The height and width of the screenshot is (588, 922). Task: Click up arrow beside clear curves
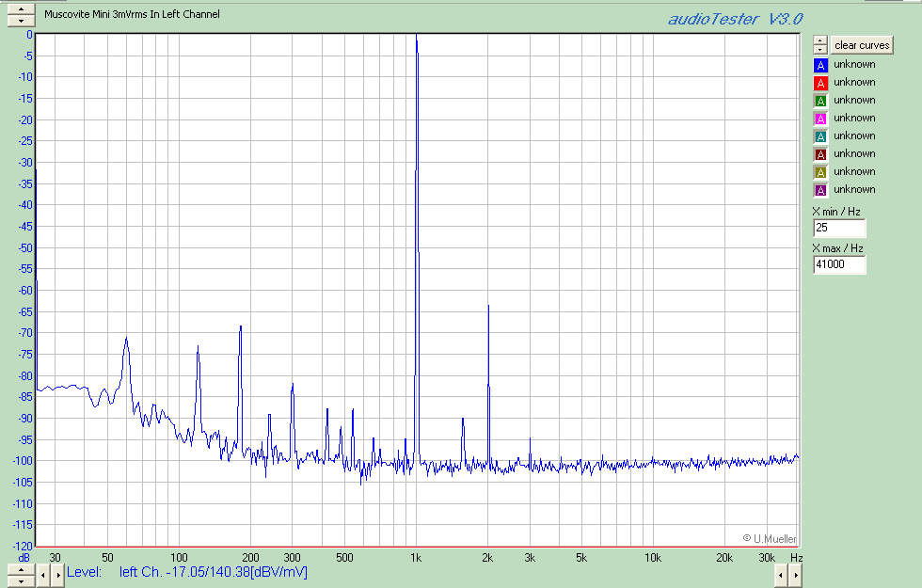coord(820,40)
